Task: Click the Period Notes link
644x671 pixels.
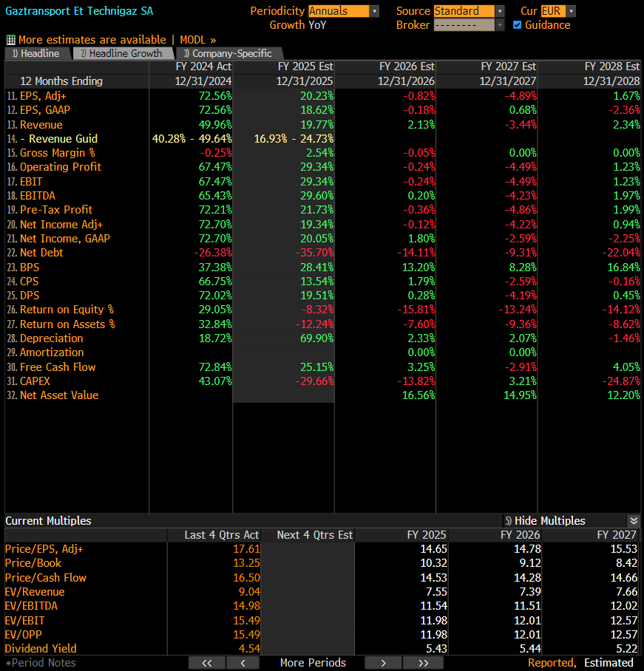Action: point(41,663)
